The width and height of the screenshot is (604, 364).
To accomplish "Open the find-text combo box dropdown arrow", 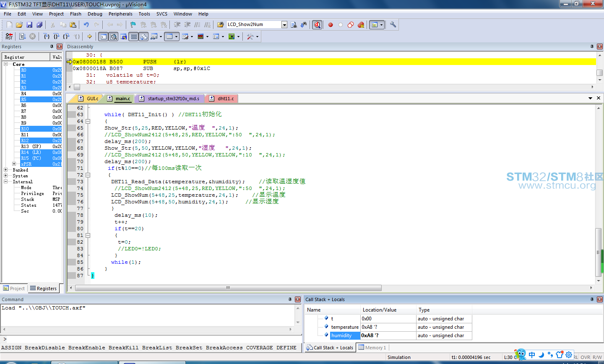I will tap(284, 25).
